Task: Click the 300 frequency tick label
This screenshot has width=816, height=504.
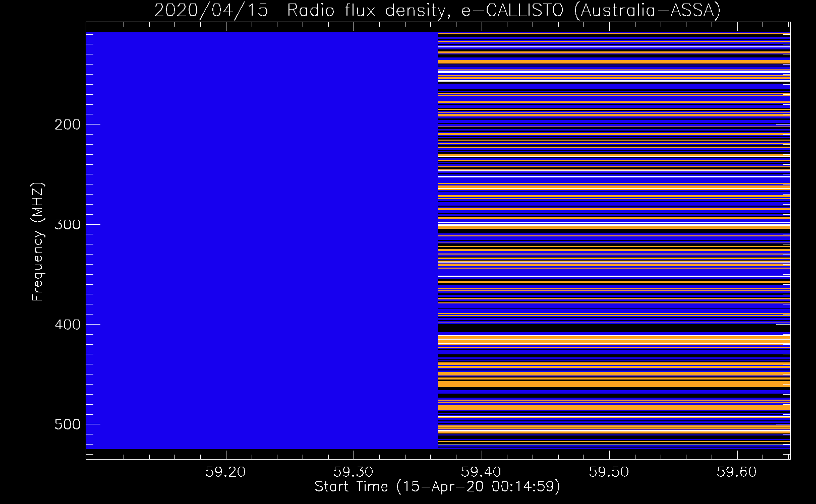Action: click(x=68, y=224)
